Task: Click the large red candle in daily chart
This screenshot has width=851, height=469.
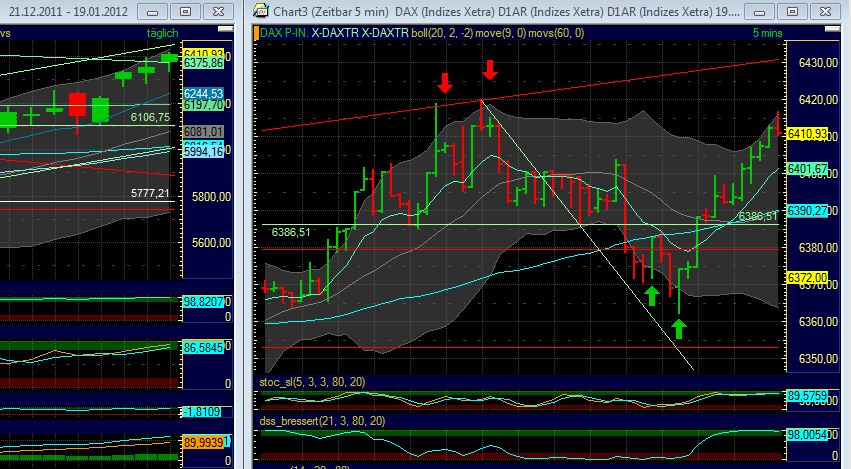Action: point(77,104)
